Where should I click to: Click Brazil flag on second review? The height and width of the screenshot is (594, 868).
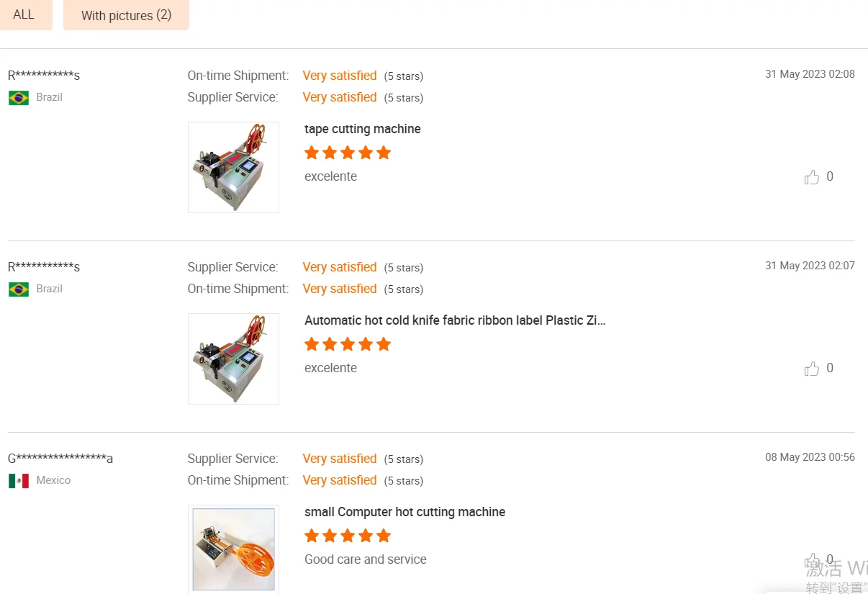19,289
